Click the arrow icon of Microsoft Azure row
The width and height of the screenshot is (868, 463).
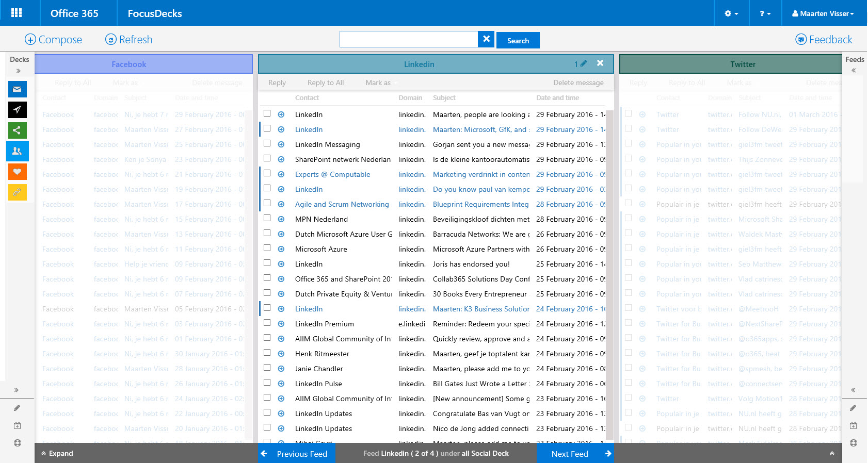(281, 249)
